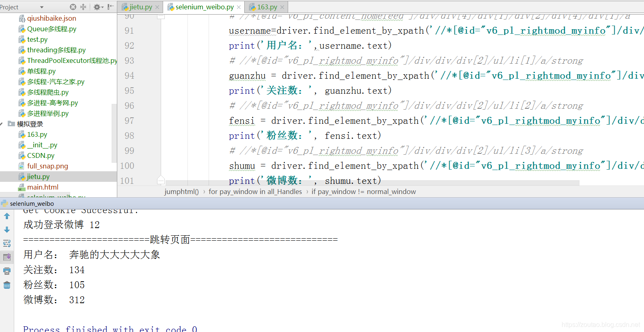Select jietu.py in the project tree
This screenshot has width=644, height=332.
[38, 177]
